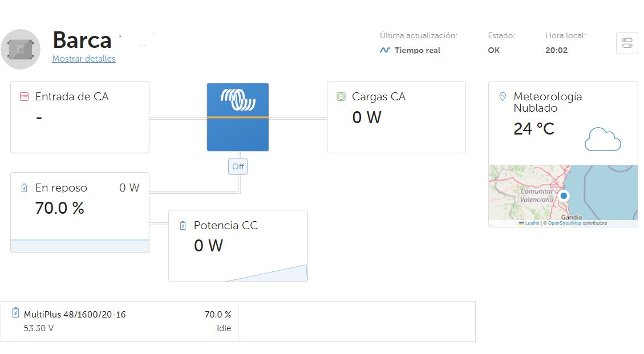Click the MultiPlus 48/1600/20-16 battery icon
This screenshot has height=354, width=644.
(15, 313)
